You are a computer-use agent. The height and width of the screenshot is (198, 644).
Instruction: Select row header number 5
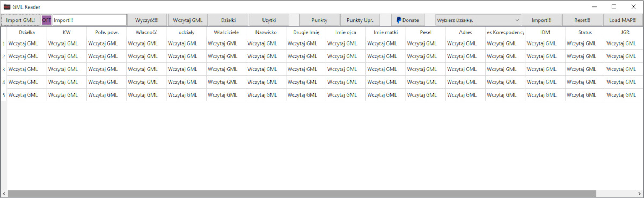[x=3, y=95]
